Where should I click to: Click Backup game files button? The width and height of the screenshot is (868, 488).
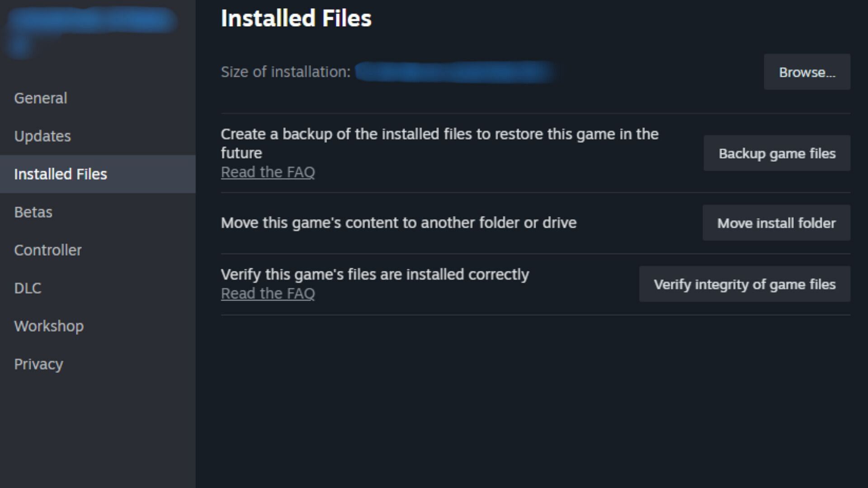(x=777, y=153)
